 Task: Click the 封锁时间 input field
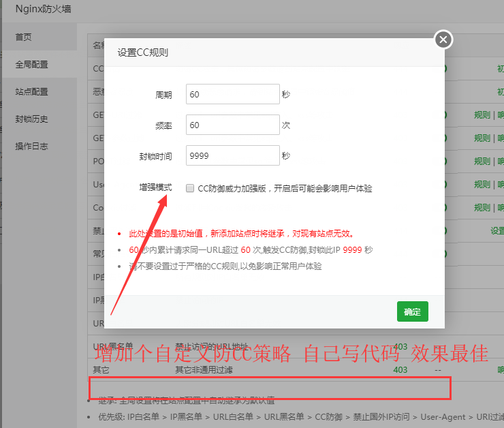pyautogui.click(x=233, y=155)
